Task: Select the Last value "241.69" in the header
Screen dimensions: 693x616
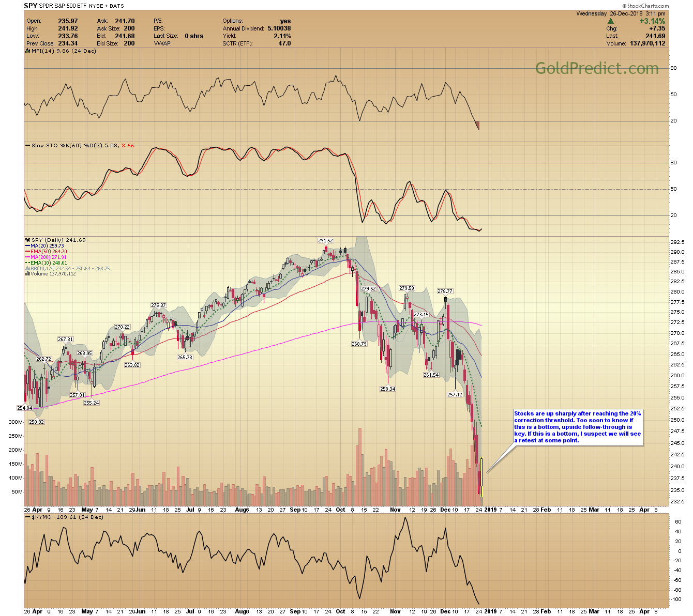Action: [655, 36]
